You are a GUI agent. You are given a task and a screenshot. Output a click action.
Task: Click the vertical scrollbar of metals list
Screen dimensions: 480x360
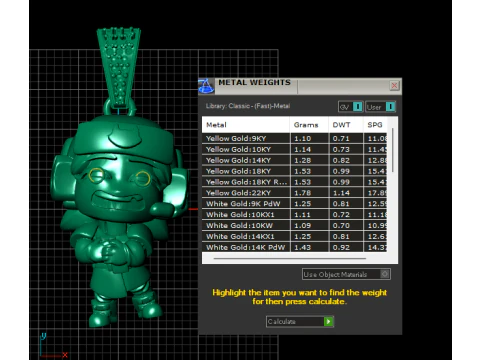point(393,150)
